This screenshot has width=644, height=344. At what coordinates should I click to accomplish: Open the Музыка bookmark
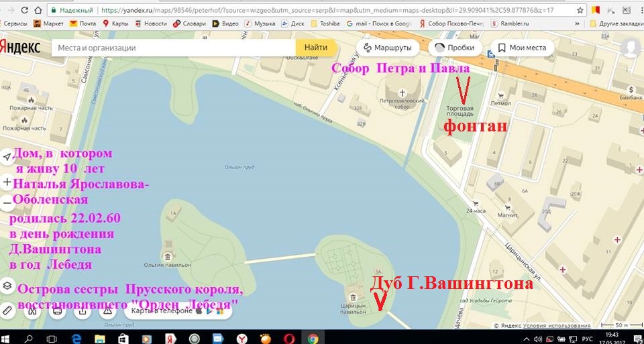260,24
